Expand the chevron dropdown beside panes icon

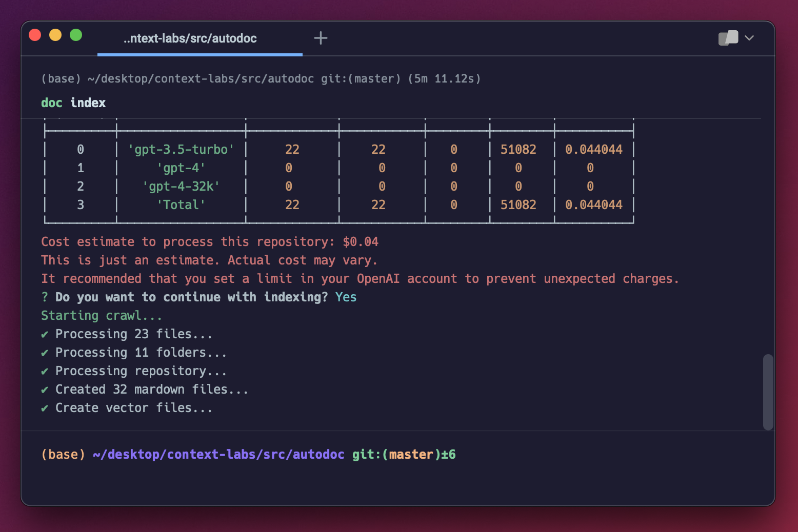pos(749,38)
